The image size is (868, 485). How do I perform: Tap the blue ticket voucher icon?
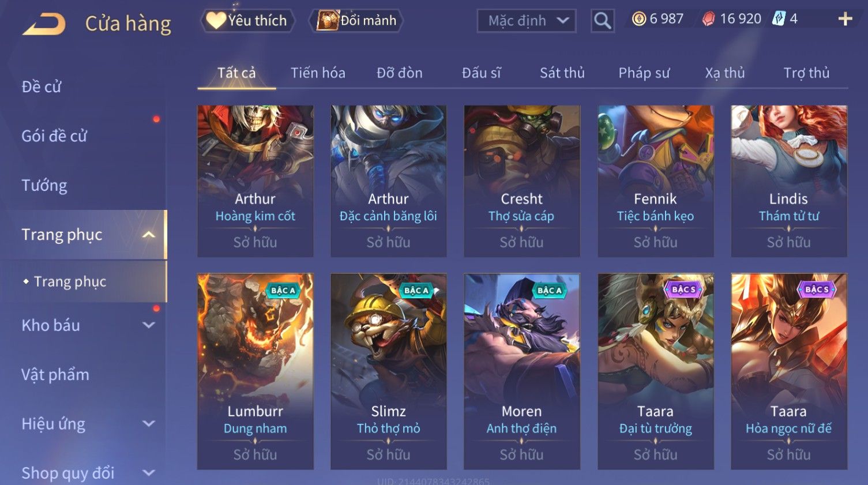tap(779, 19)
